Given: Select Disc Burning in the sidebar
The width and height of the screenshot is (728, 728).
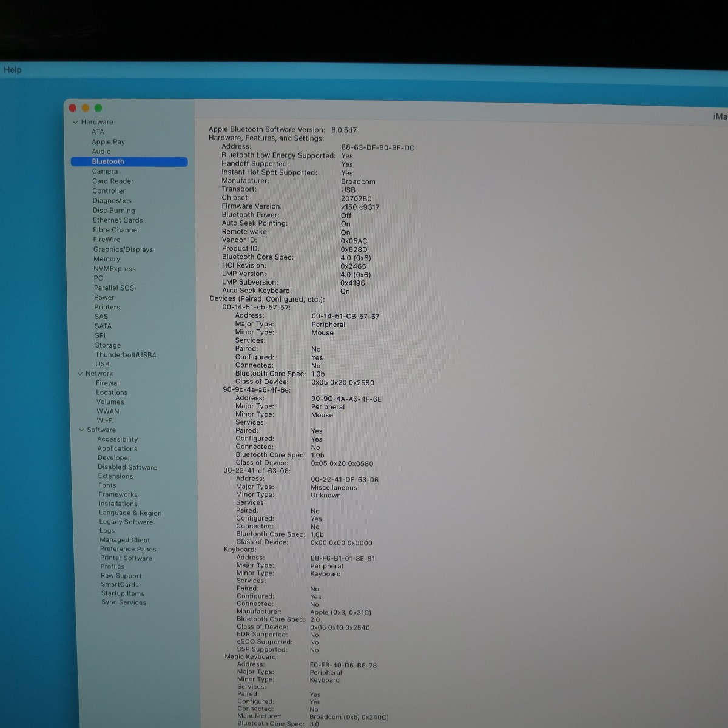Looking at the screenshot, I should [x=113, y=211].
